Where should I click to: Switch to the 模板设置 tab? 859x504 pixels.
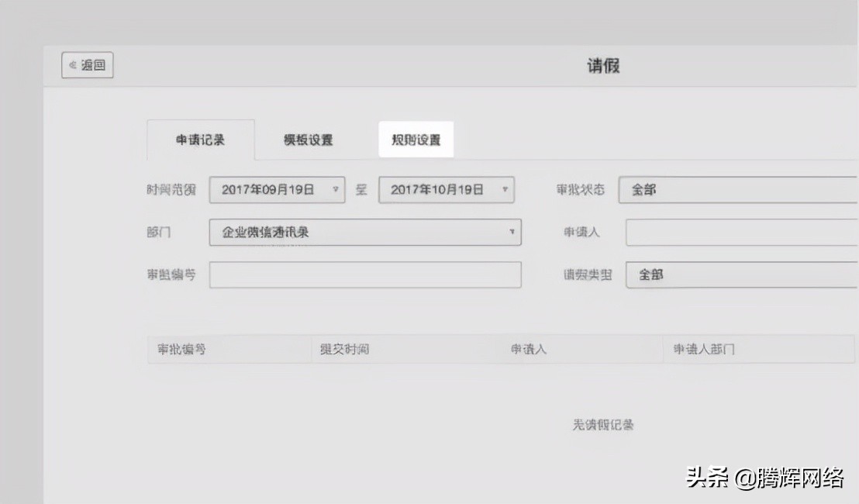[308, 140]
